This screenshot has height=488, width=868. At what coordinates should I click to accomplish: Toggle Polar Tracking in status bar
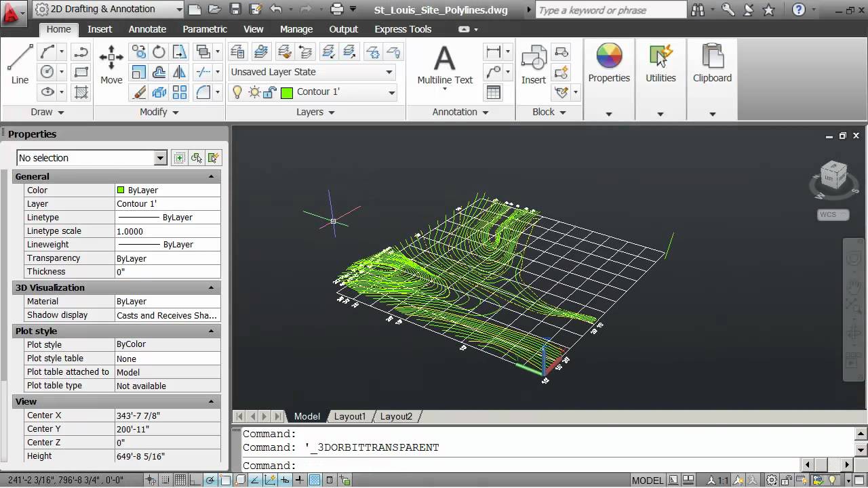[x=210, y=481]
